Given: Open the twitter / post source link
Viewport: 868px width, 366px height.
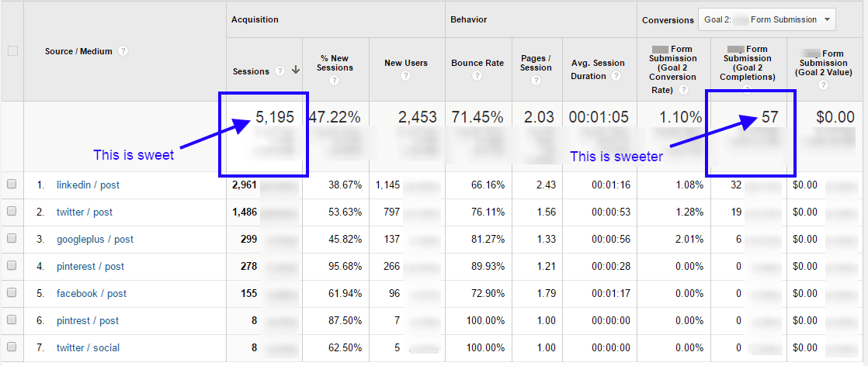Looking at the screenshot, I should pos(84,212).
